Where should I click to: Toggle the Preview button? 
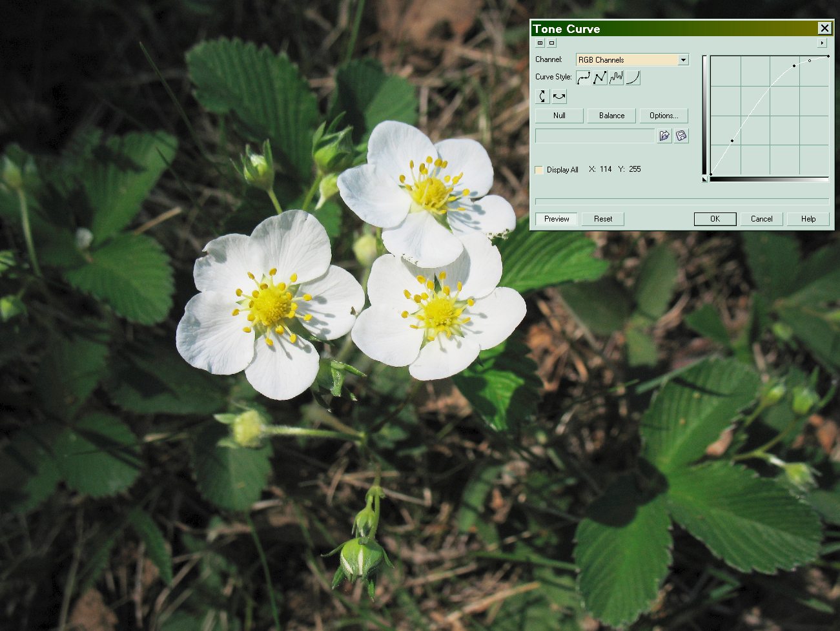(x=557, y=219)
